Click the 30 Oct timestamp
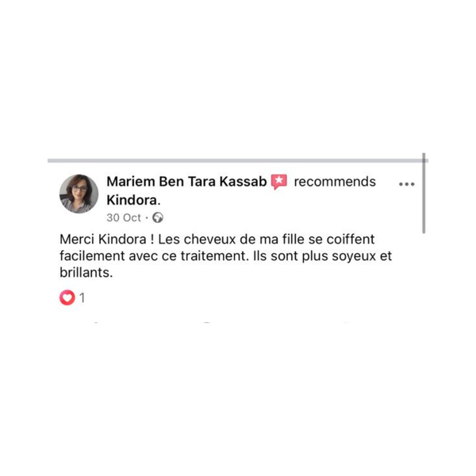476x476 pixels. tap(123, 217)
